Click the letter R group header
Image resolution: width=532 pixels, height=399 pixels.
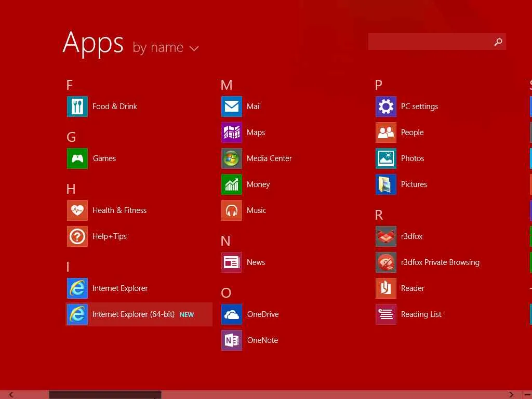tap(379, 215)
